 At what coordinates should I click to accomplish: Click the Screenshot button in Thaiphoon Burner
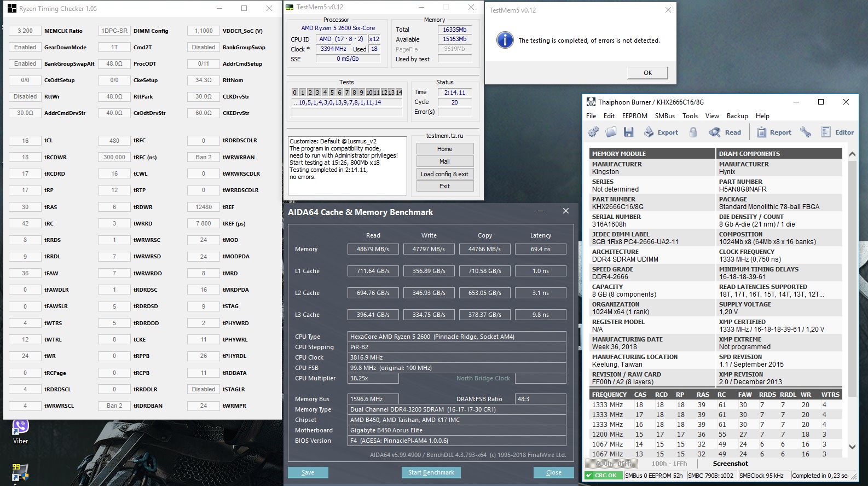(x=730, y=464)
